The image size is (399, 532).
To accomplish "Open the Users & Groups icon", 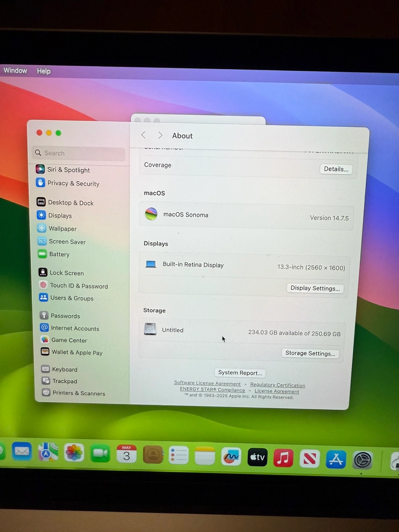I will coord(44,297).
